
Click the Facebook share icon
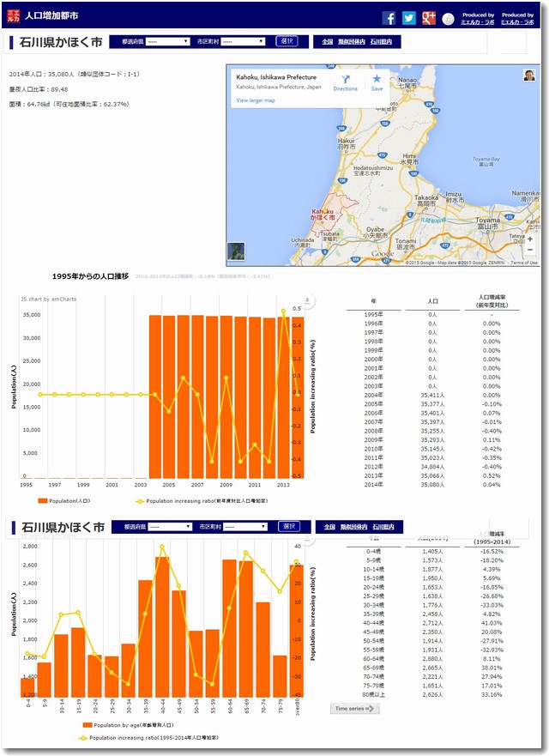click(x=389, y=18)
